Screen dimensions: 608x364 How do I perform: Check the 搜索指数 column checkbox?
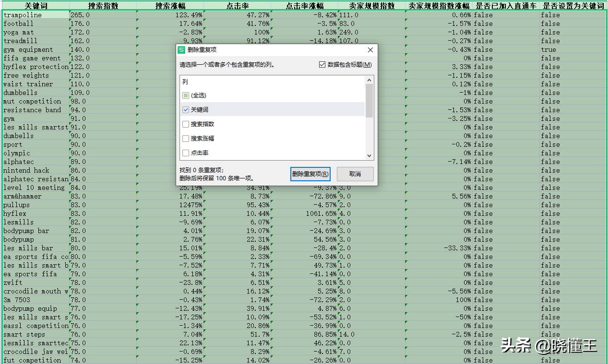pos(186,124)
